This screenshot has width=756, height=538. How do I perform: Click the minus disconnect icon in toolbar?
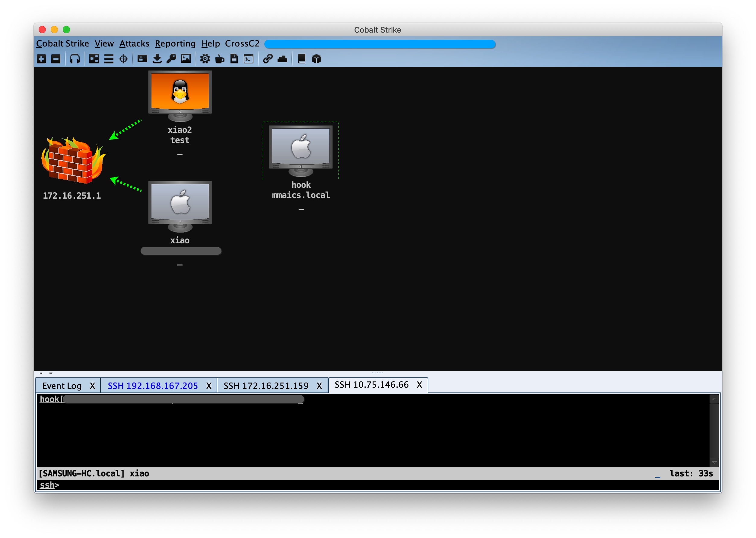[x=56, y=59]
